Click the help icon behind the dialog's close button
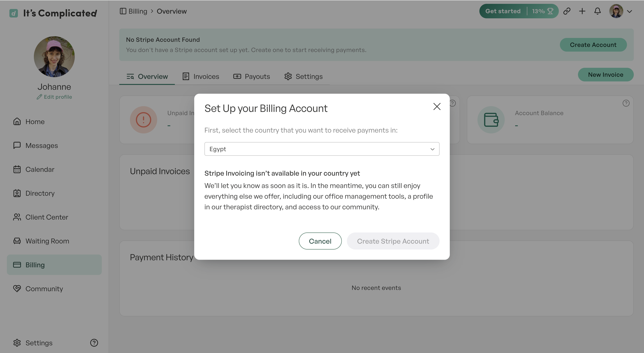Viewport: 644px width, 353px height. (453, 103)
